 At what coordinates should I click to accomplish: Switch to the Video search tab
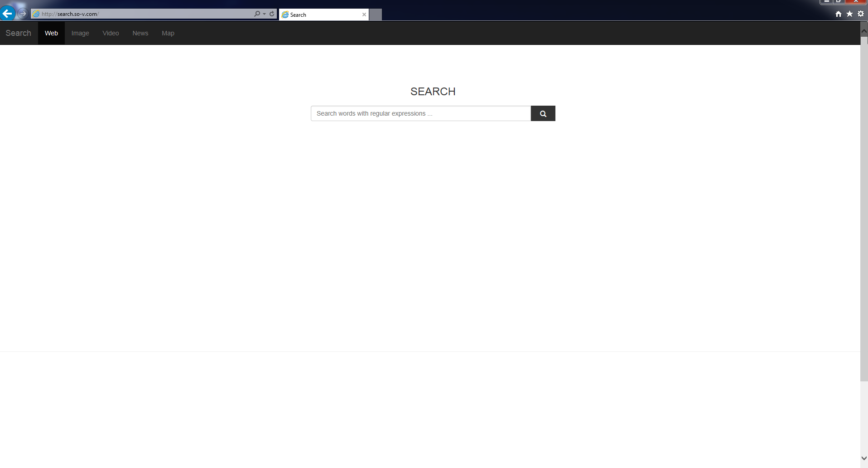pos(111,33)
